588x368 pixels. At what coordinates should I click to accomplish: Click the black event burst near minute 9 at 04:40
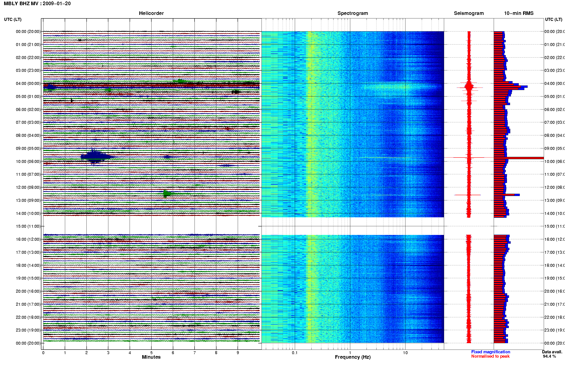[x=236, y=92]
